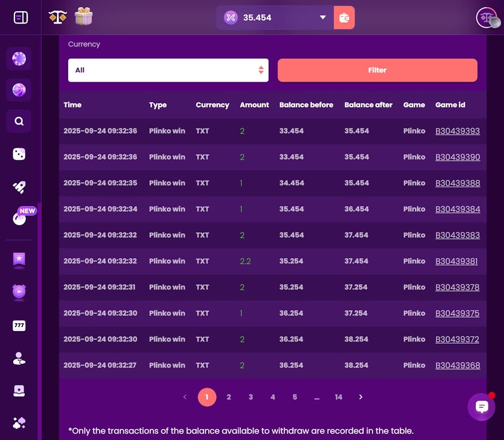The image size is (504, 440).
Task: Open the user profile avatar
Action: (488, 17)
